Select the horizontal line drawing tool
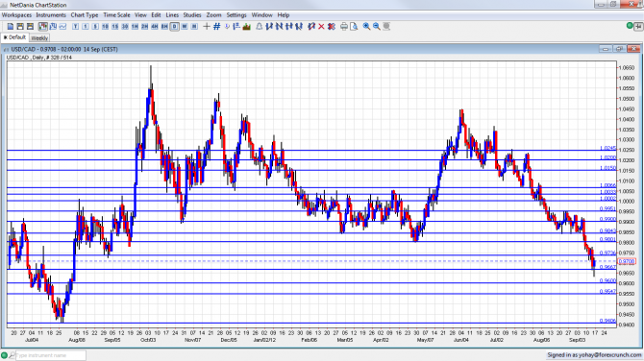 tap(289, 26)
